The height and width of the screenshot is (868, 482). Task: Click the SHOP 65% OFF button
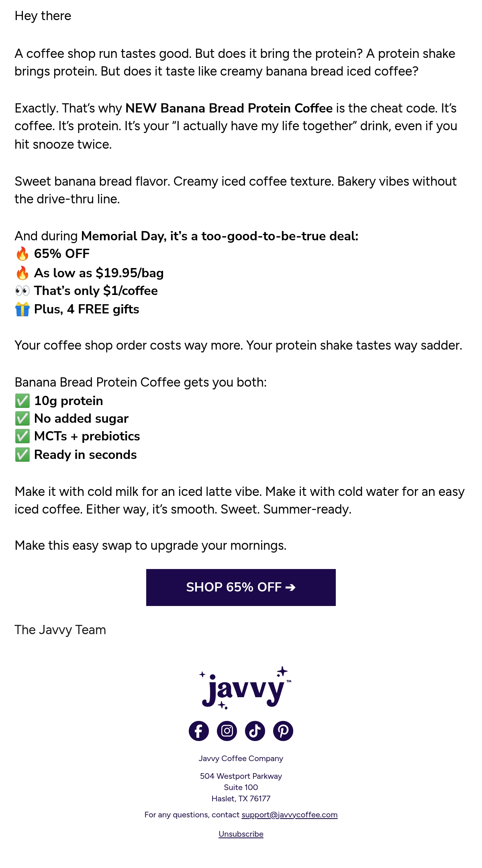point(241,587)
